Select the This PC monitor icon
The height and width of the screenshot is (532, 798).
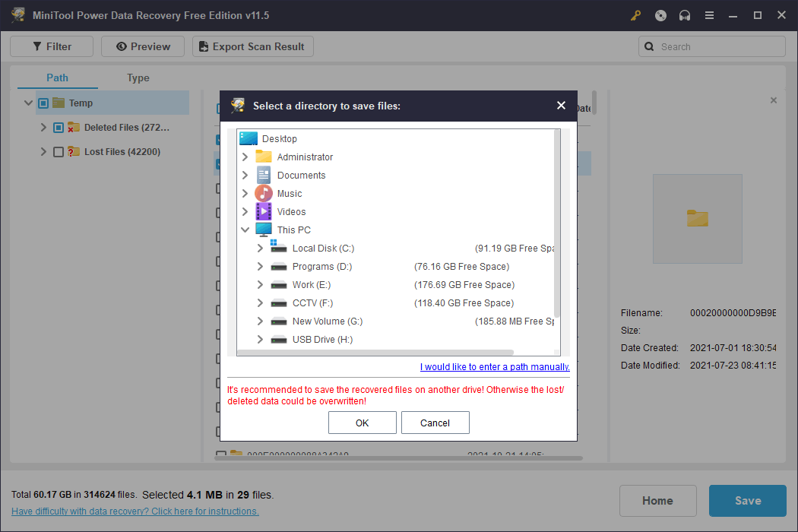[264, 230]
